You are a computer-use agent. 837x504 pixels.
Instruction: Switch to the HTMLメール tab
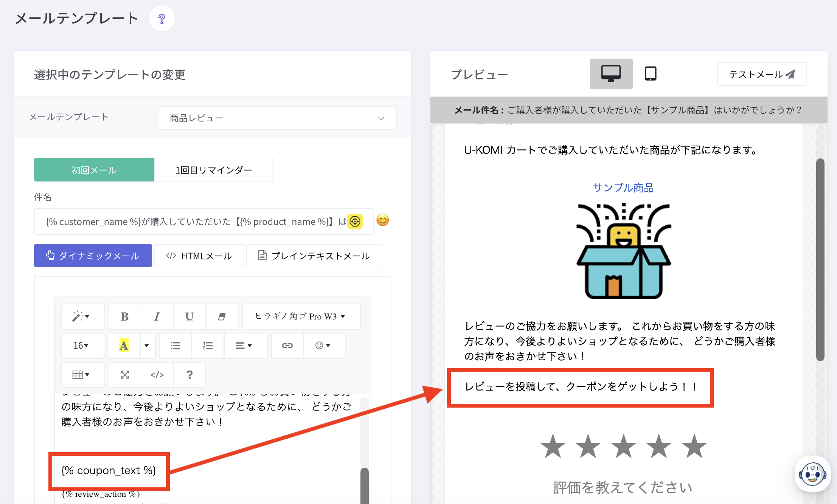click(x=199, y=256)
